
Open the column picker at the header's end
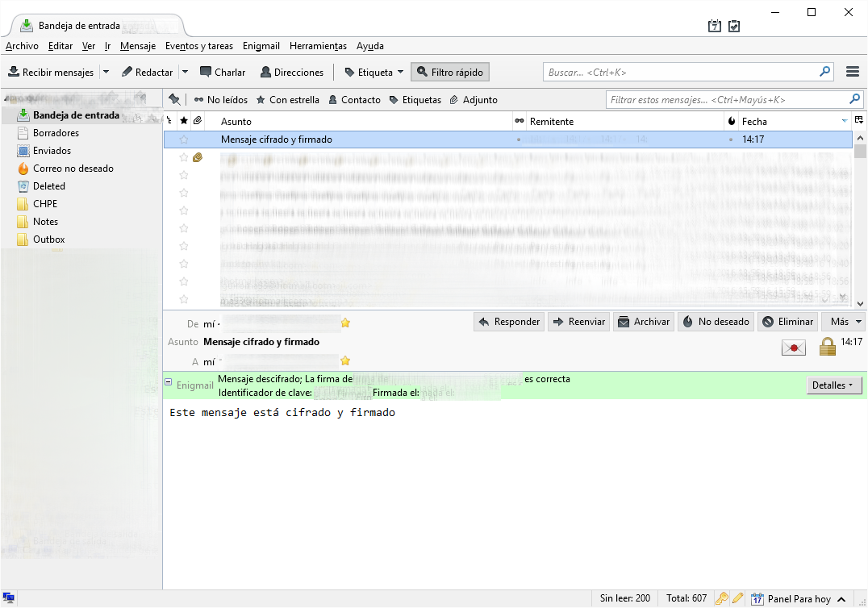858,121
